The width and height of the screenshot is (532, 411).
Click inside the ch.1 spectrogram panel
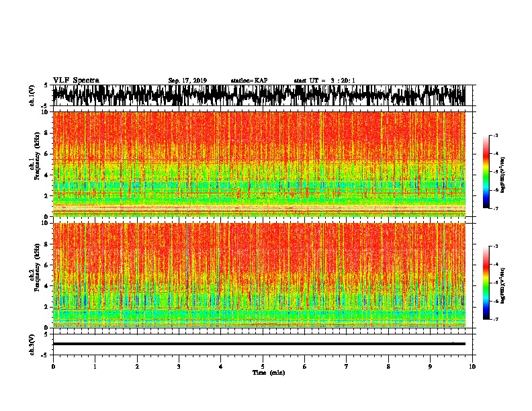click(259, 164)
